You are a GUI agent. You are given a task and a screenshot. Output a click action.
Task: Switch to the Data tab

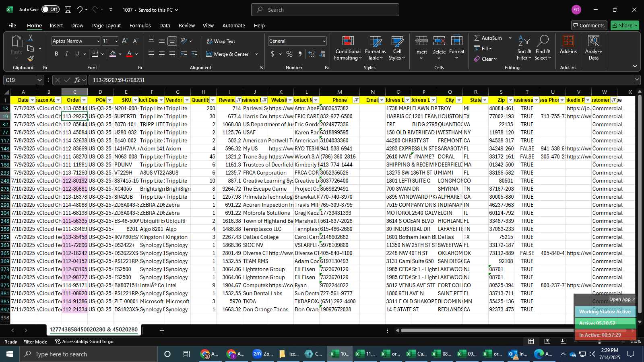tap(165, 25)
